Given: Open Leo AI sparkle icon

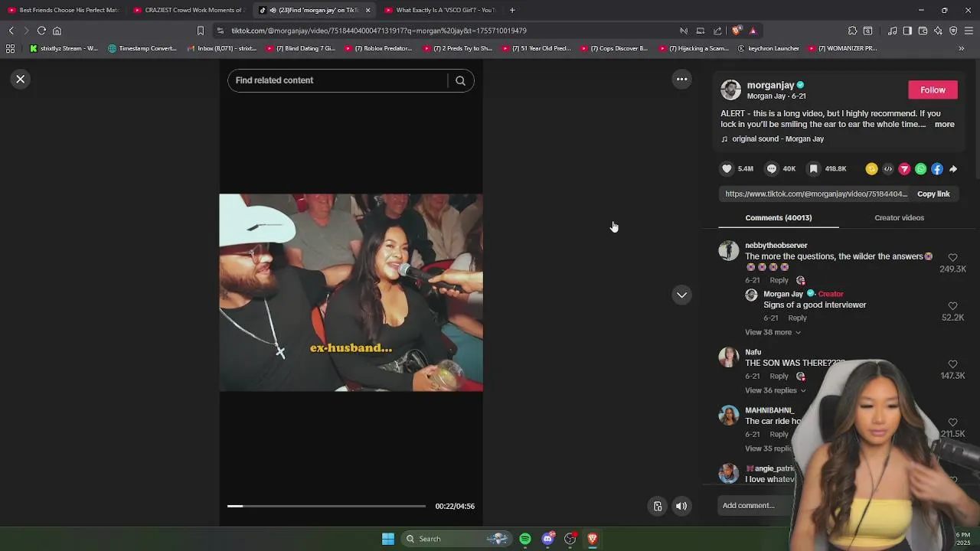Looking at the screenshot, I should [938, 31].
